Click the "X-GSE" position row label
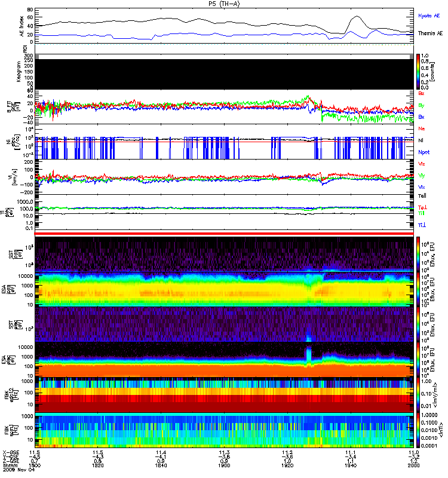Screen dimensions: 448x478 [11, 453]
